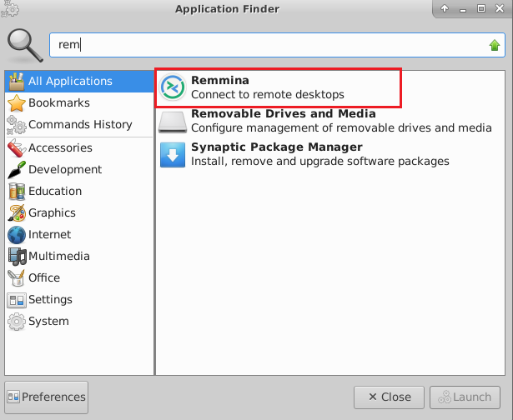Screen dimensions: 513x420
Task: Select All Applications in the sidebar
Action: pyautogui.click(x=79, y=81)
